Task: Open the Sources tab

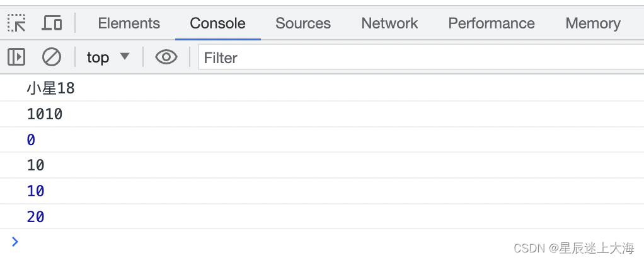Action: 303,23
